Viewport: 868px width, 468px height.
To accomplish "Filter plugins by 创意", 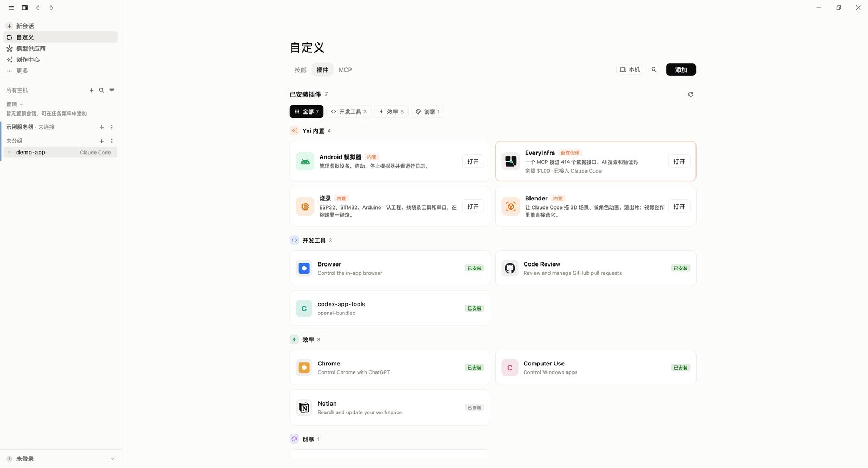I will (427, 112).
